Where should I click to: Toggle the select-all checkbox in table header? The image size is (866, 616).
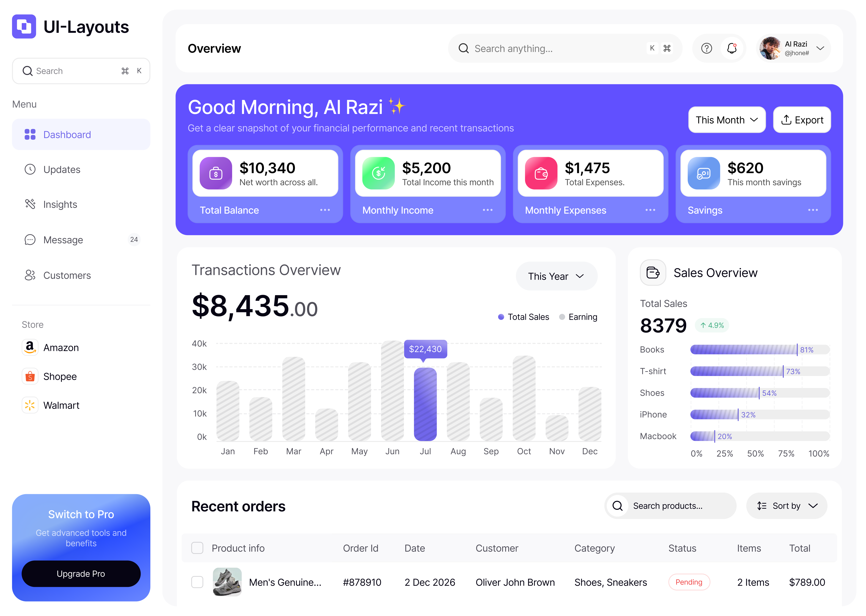point(197,548)
